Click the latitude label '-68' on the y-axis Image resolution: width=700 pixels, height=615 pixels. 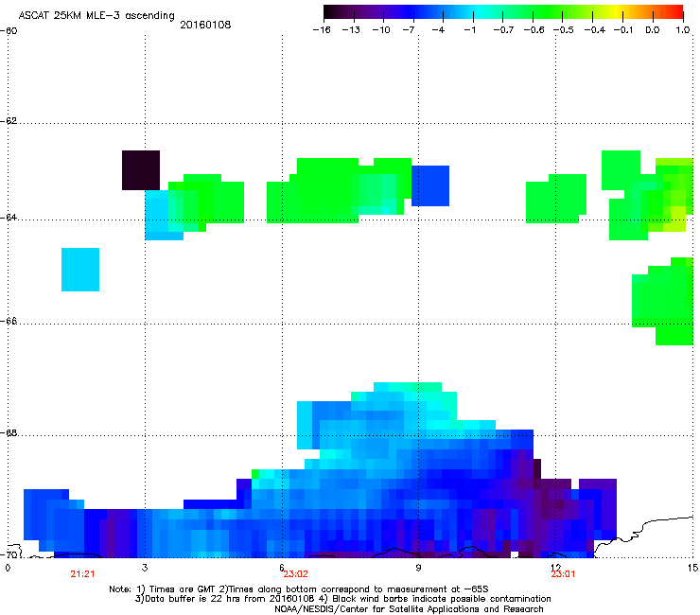coord(9,433)
